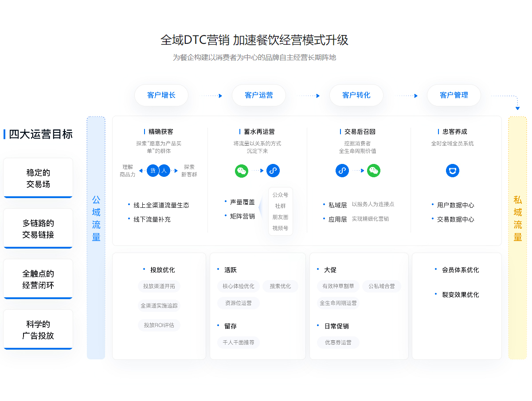The width and height of the screenshot is (532, 401).
Task: Click the 会员体系优化 bullet
Action: (x=461, y=270)
